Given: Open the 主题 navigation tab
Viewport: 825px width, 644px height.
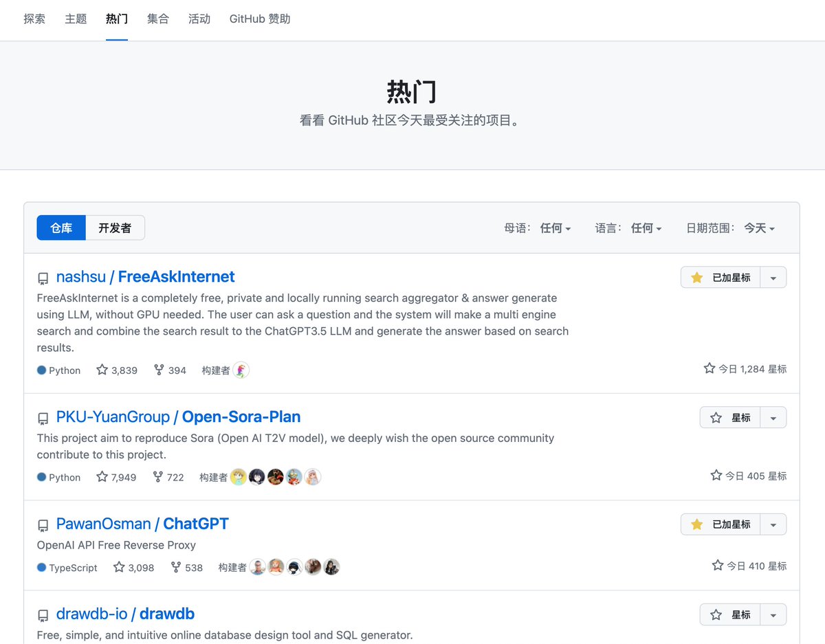Looking at the screenshot, I should [76, 19].
